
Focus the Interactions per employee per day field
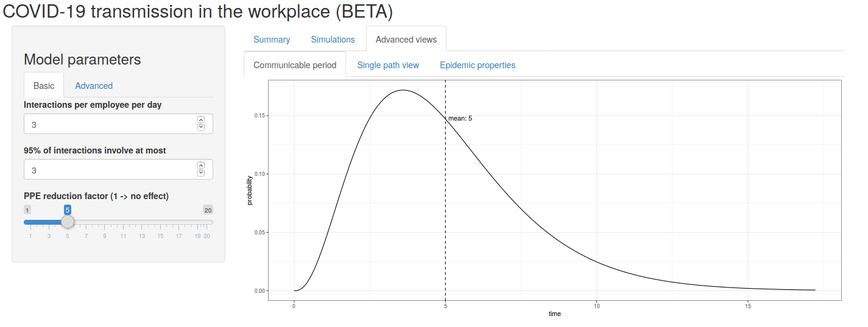[110, 124]
